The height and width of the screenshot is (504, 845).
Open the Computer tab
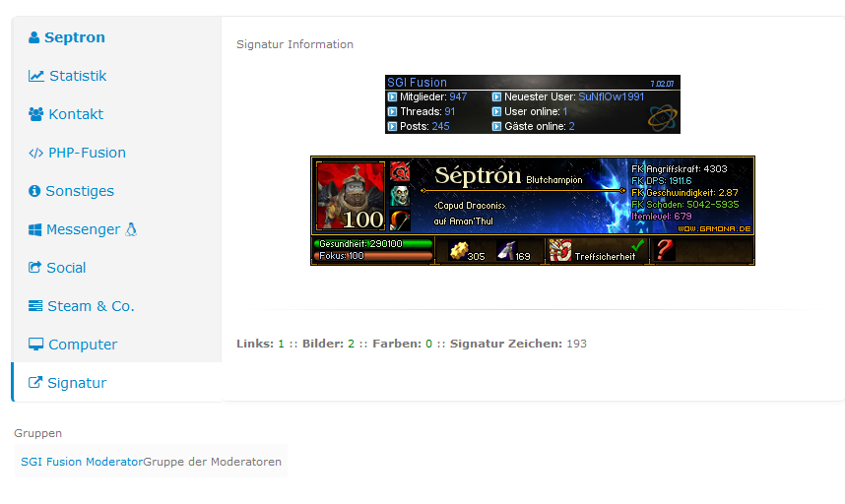[x=117, y=345]
